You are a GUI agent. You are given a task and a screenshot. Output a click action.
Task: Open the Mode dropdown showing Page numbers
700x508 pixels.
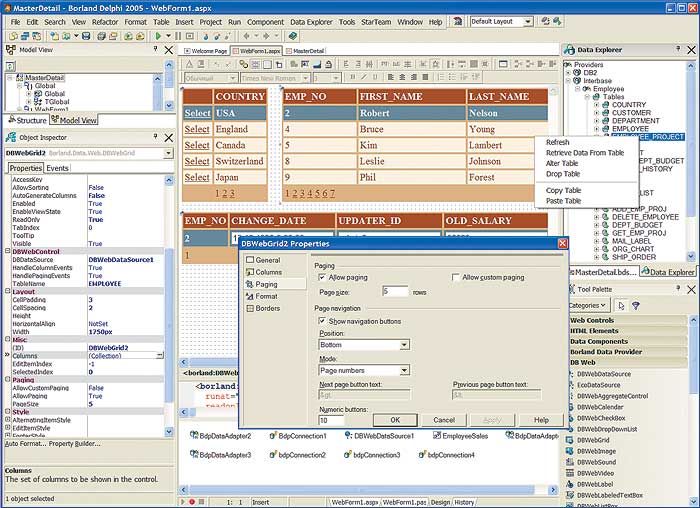pos(404,370)
